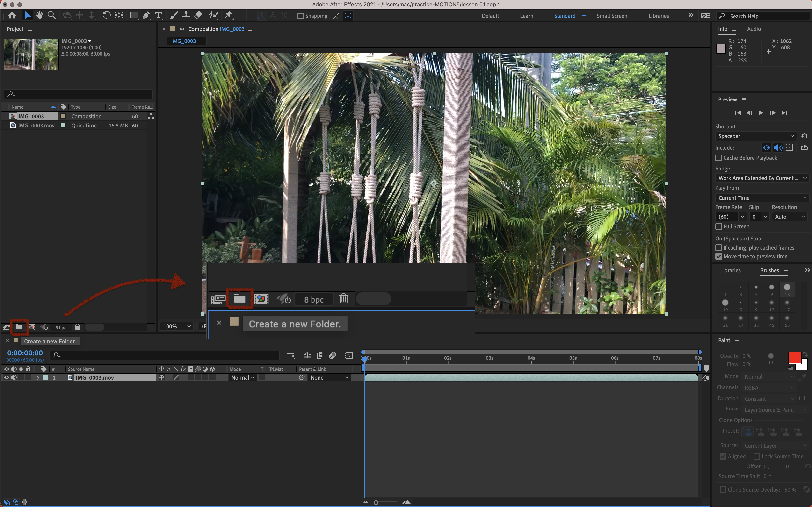Open the Spacebar shortcut dropdown
The image size is (812, 507).
point(756,136)
